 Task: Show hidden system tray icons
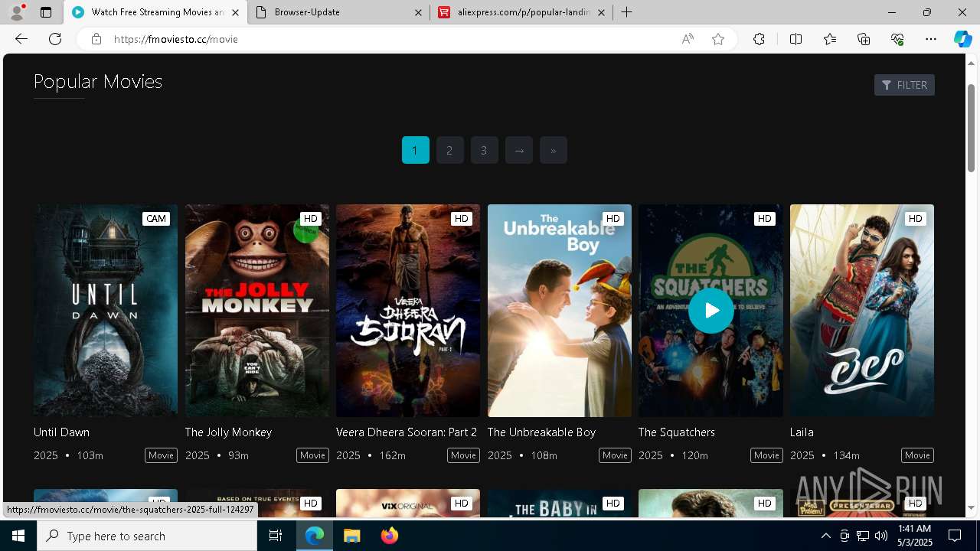point(825,536)
